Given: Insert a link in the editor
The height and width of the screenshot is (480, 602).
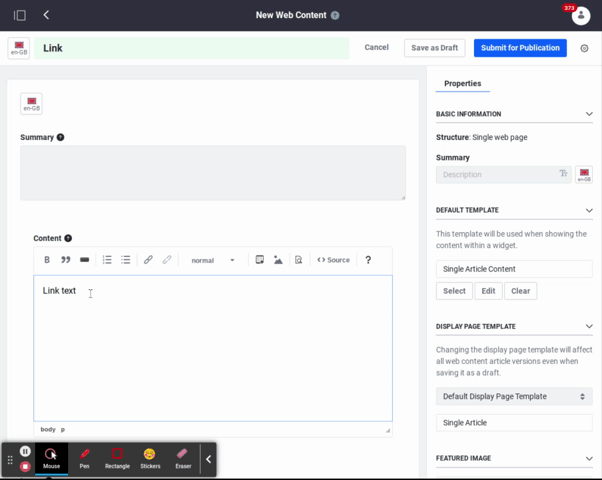Looking at the screenshot, I should tap(148, 260).
